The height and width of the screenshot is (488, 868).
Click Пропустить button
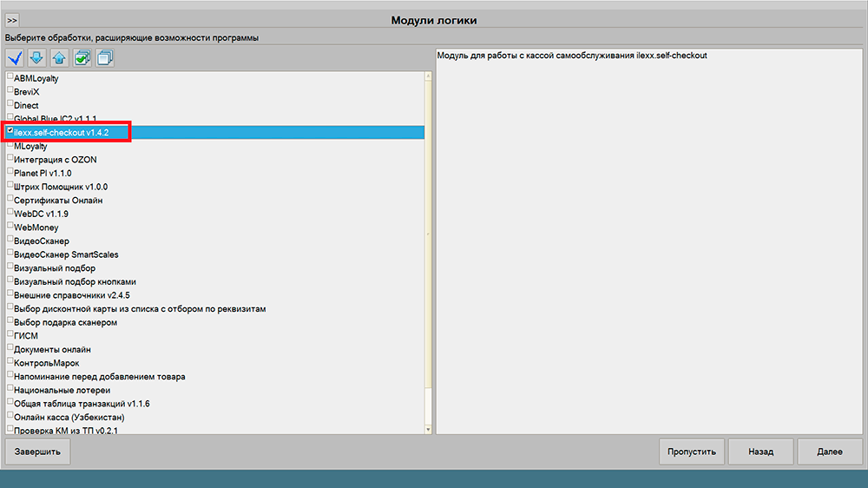click(692, 452)
